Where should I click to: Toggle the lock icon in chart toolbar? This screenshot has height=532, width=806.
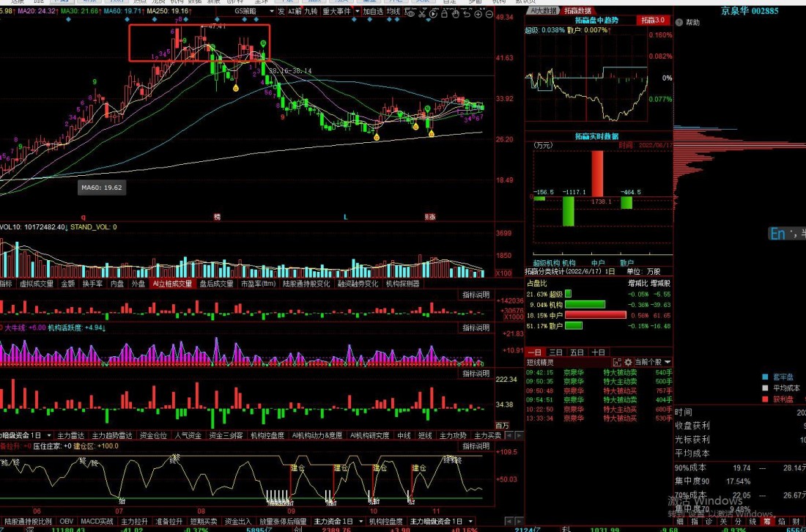pyautogui.click(x=445, y=14)
